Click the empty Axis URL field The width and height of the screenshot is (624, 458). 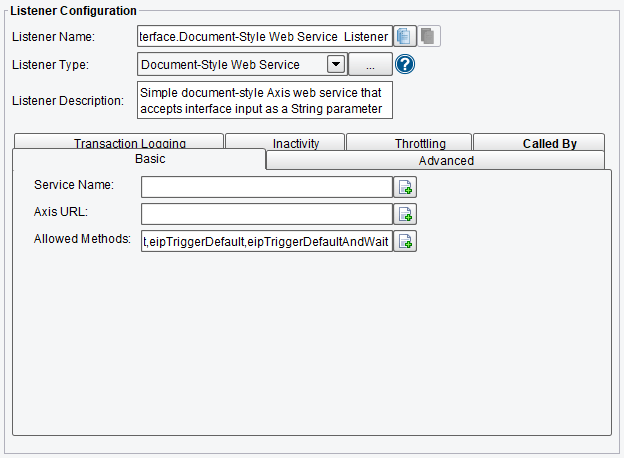pyautogui.click(x=267, y=214)
